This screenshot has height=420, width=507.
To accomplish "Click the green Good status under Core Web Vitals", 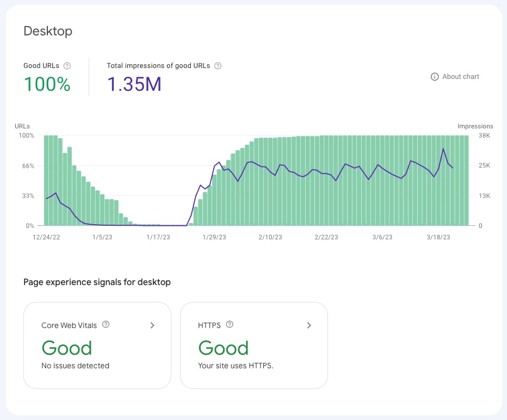I will 66,348.
